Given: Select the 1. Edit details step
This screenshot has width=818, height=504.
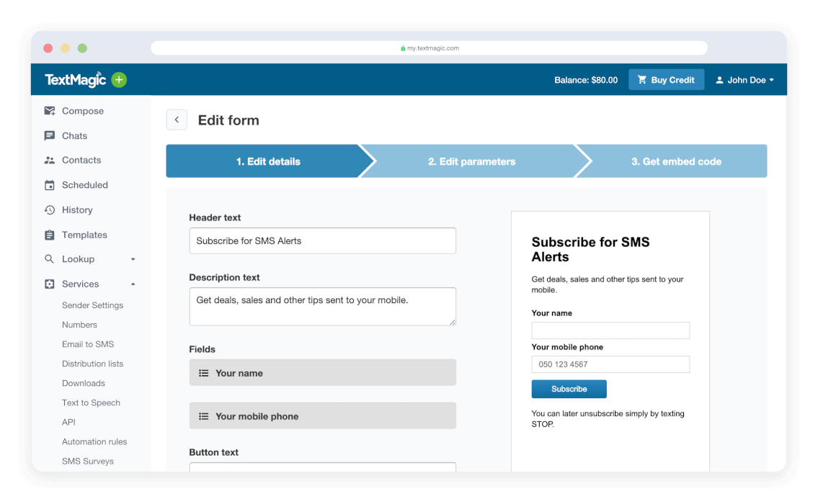Looking at the screenshot, I should 267,161.
